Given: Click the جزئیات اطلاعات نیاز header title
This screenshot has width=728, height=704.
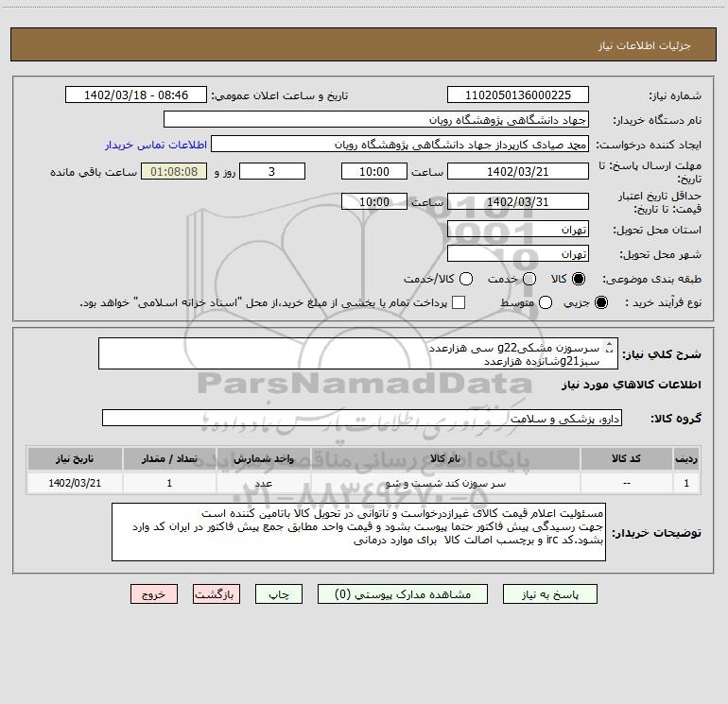Looking at the screenshot, I should pos(645,45).
